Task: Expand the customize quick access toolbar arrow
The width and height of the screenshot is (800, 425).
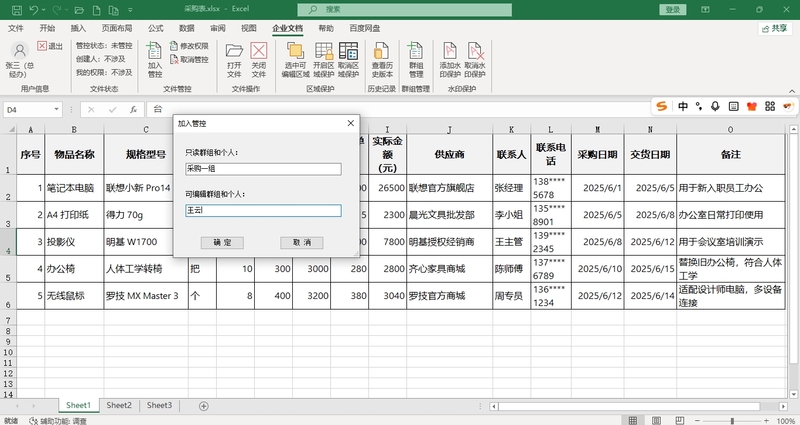Action: [x=131, y=10]
